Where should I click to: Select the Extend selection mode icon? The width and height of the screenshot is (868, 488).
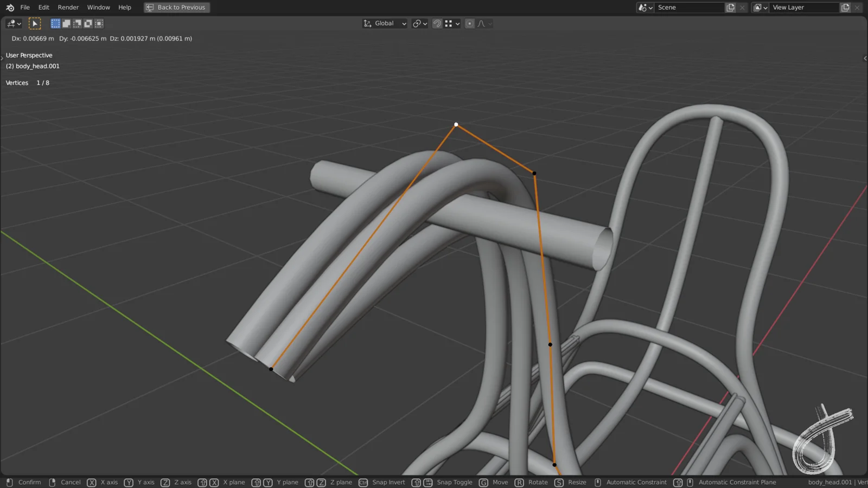click(x=66, y=23)
